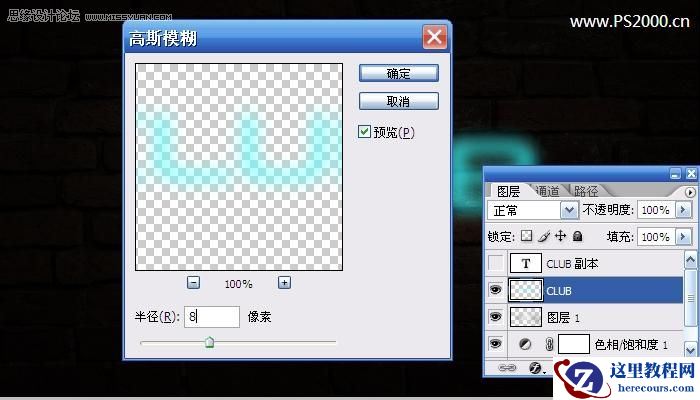Hide the 色相/饱和度 1 layer
The height and width of the screenshot is (400, 700).
click(496, 344)
